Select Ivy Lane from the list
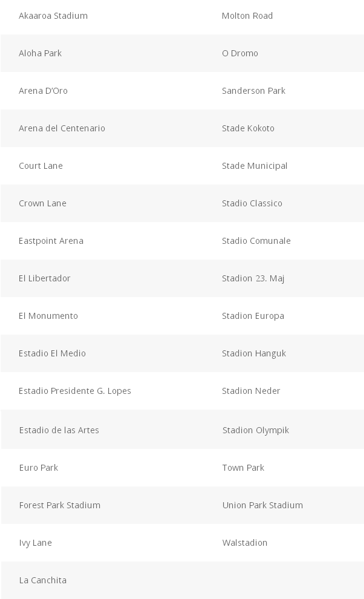Image resolution: width=364 pixels, height=599 pixels. (36, 543)
